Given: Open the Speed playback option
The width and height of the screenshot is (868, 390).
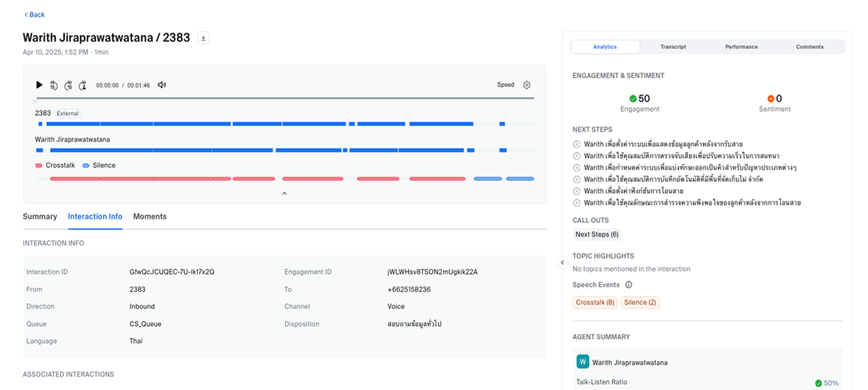Looking at the screenshot, I should click(505, 85).
